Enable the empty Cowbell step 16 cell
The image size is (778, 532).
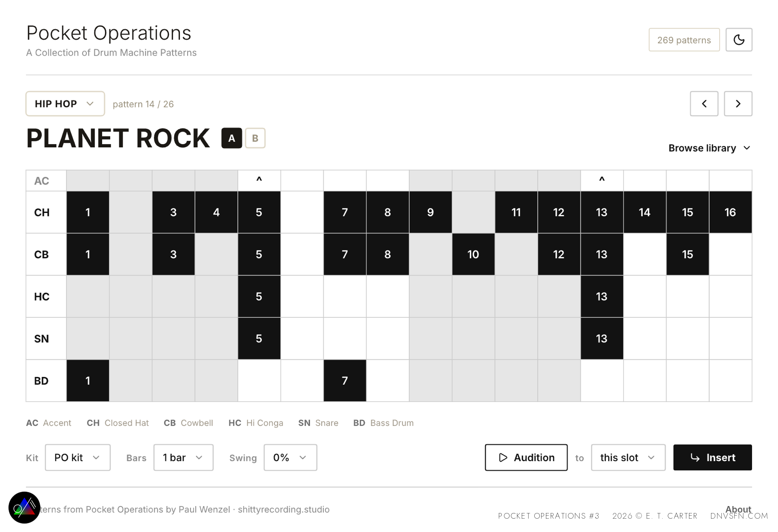coord(730,254)
